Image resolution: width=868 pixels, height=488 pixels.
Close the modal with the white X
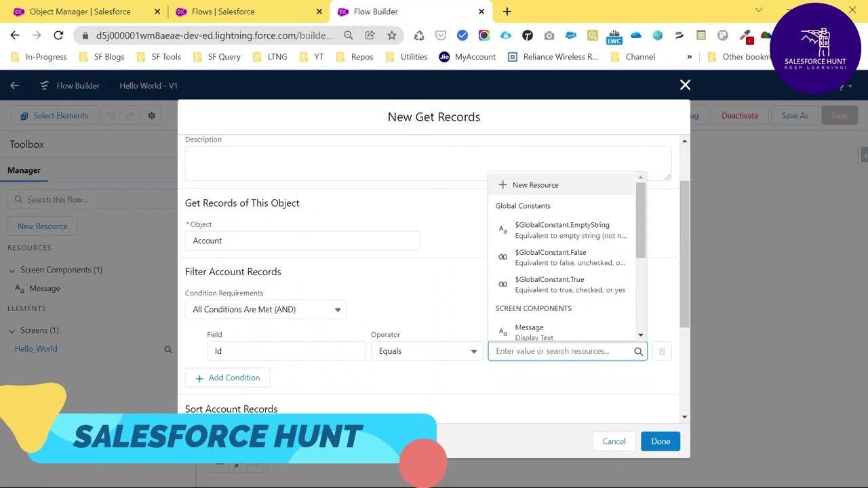tap(685, 85)
